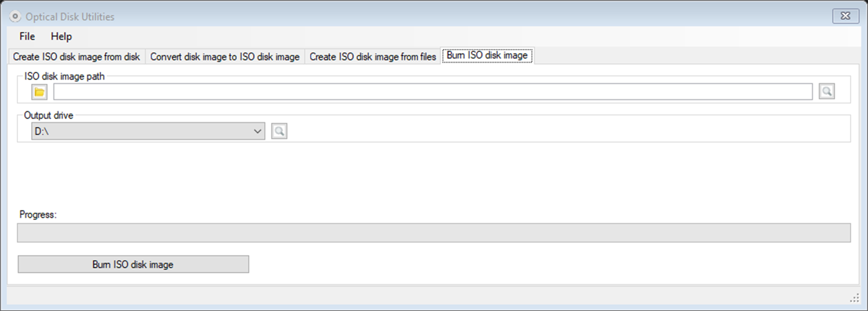Select the Burn ISO disk image tab
This screenshot has height=311, width=868.
(487, 56)
